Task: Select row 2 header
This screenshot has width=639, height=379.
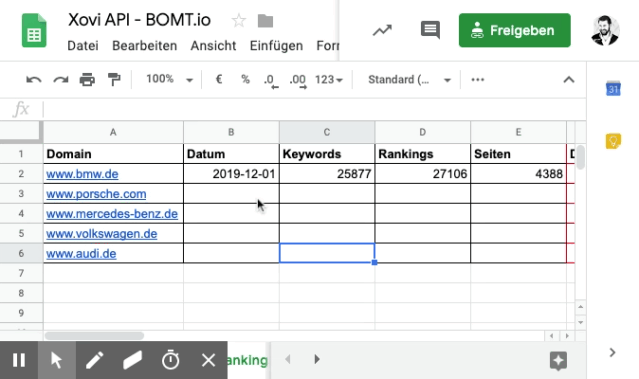Action: [21, 174]
